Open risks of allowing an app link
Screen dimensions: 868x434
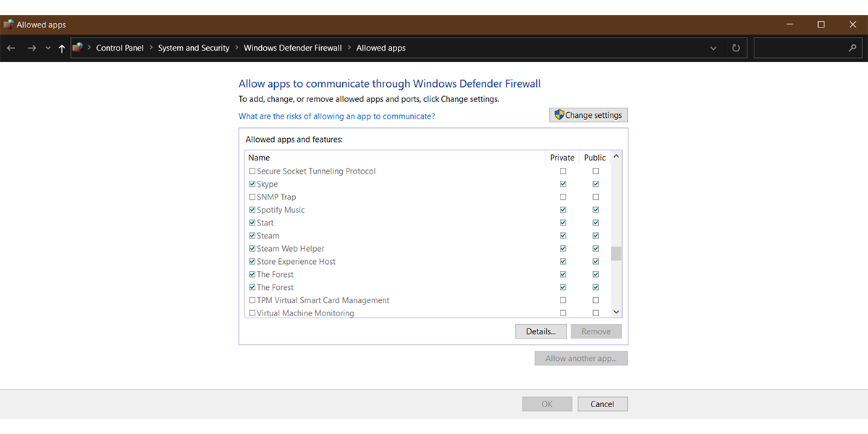pyautogui.click(x=336, y=116)
